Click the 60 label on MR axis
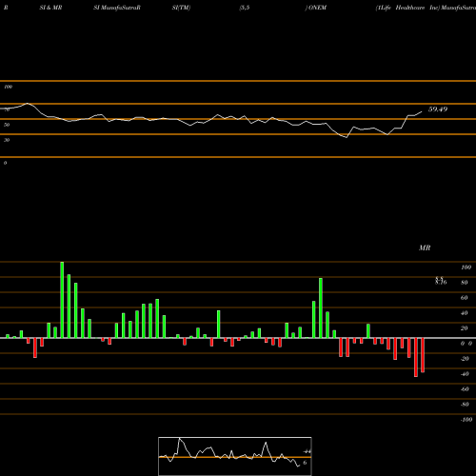The width and height of the screenshot is (476, 476). coord(465,298)
